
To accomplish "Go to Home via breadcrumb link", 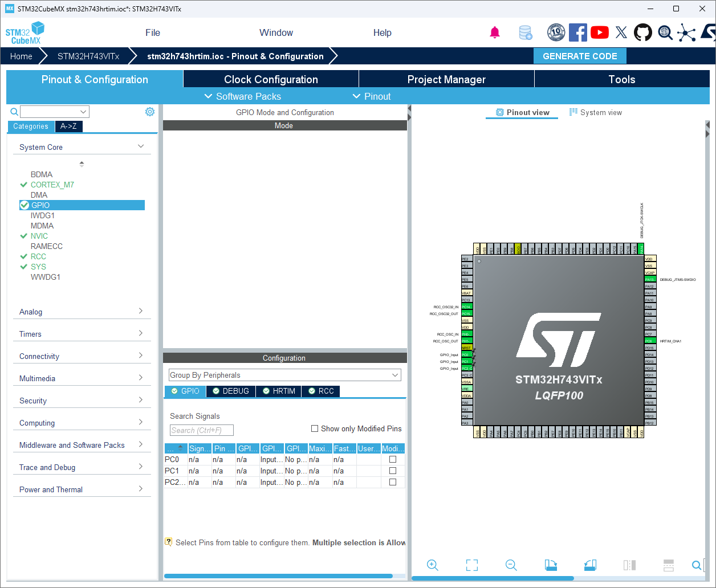I will click(21, 56).
